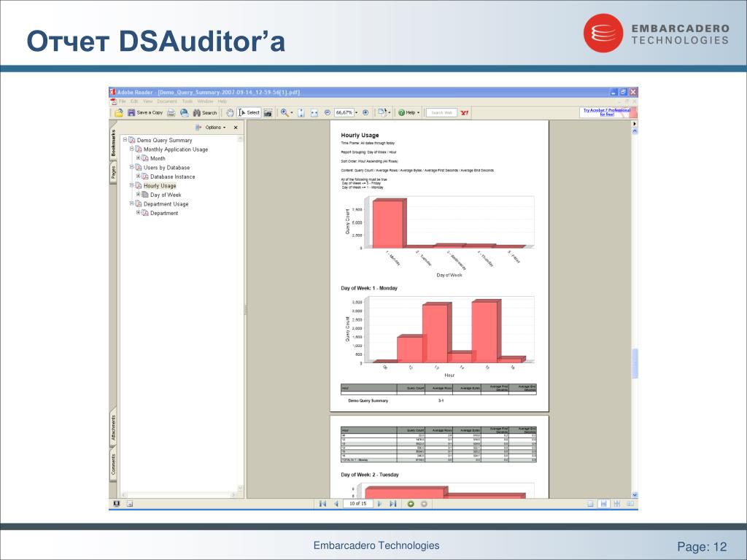Click the document vertical scrollbar thumb
Viewport: 747px width, 560px height.
[x=635, y=363]
